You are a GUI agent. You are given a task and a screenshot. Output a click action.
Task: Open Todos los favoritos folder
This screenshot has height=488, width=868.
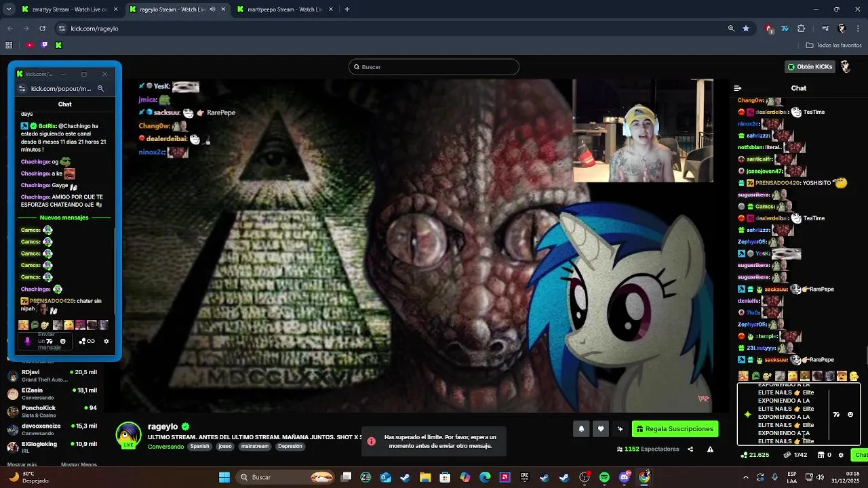(833, 45)
